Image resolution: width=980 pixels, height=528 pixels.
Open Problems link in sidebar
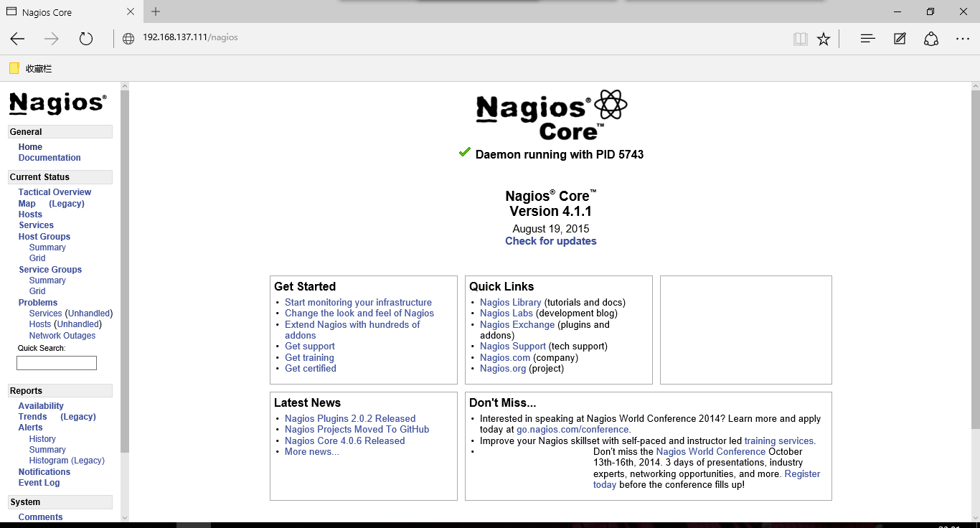pyautogui.click(x=38, y=303)
